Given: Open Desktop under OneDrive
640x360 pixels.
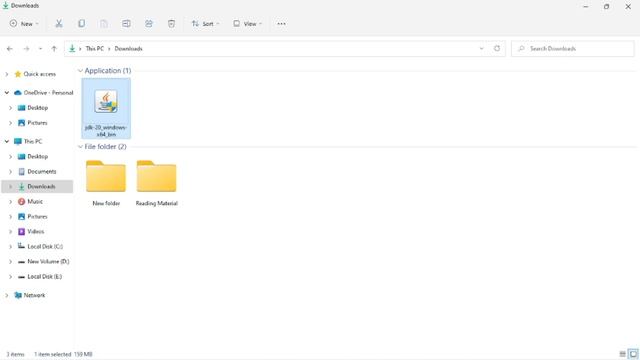Looking at the screenshot, I should pyautogui.click(x=37, y=108).
